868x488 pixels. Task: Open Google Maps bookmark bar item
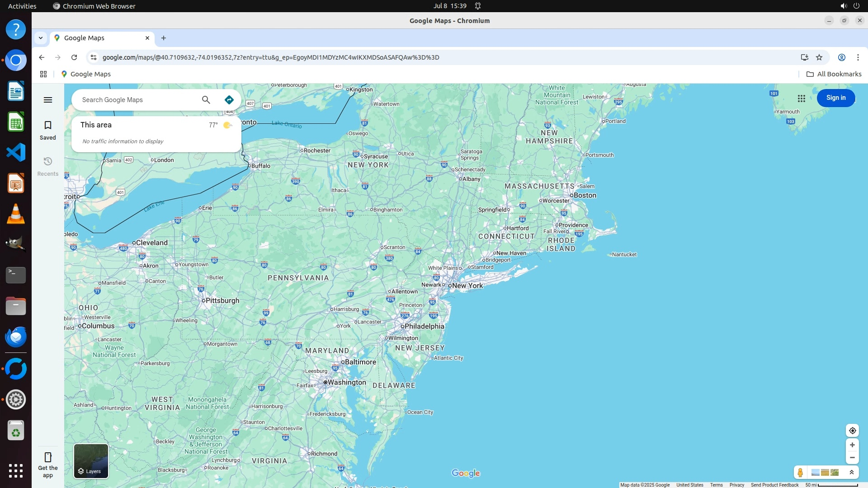[x=86, y=74]
